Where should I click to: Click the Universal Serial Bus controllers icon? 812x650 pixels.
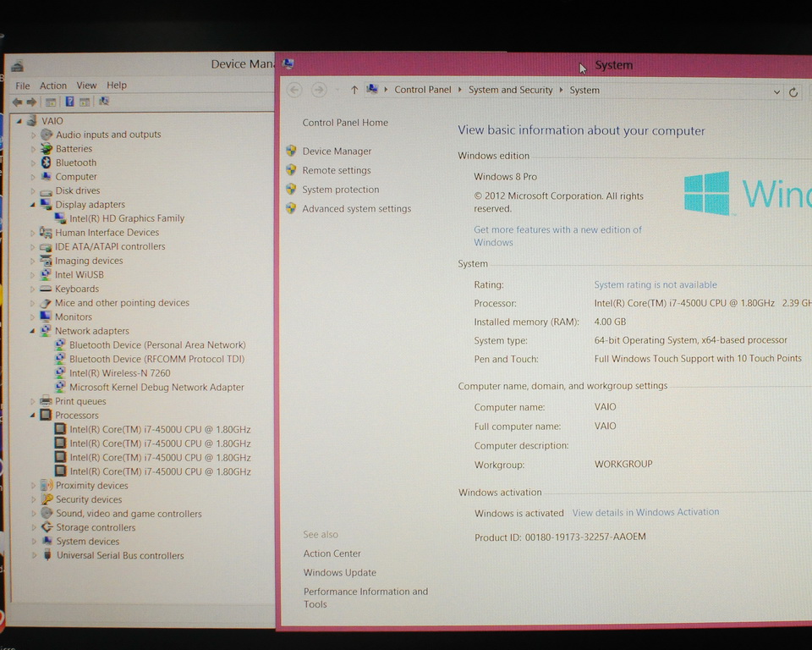point(47,555)
